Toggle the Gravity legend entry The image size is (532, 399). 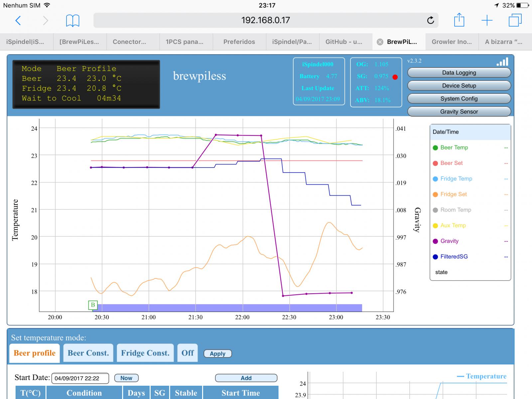[x=470, y=241]
